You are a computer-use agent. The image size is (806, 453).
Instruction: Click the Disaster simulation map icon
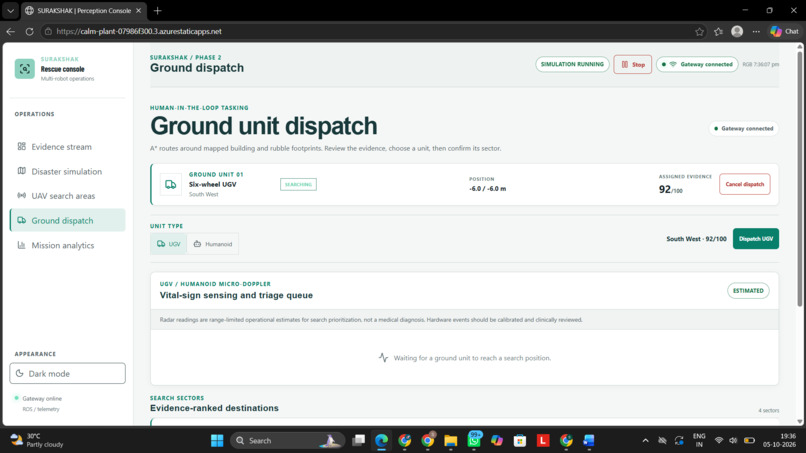[22, 171]
